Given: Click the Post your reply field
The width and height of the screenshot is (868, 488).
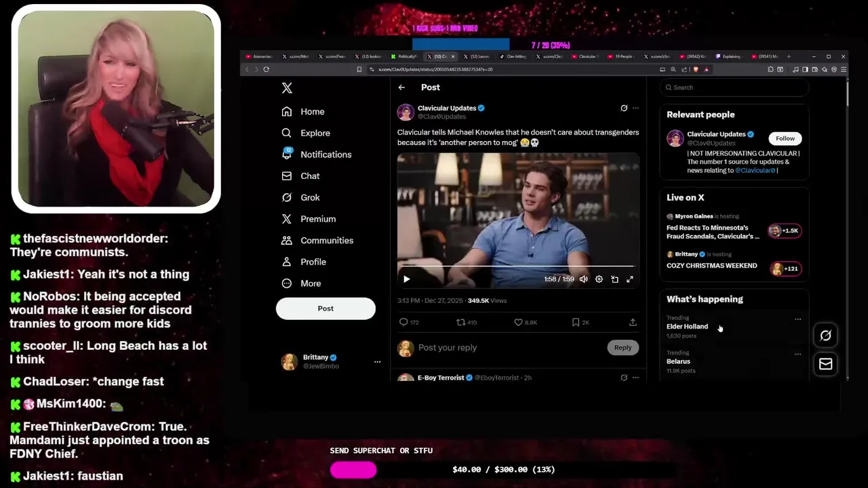Looking at the screenshot, I should [509, 348].
